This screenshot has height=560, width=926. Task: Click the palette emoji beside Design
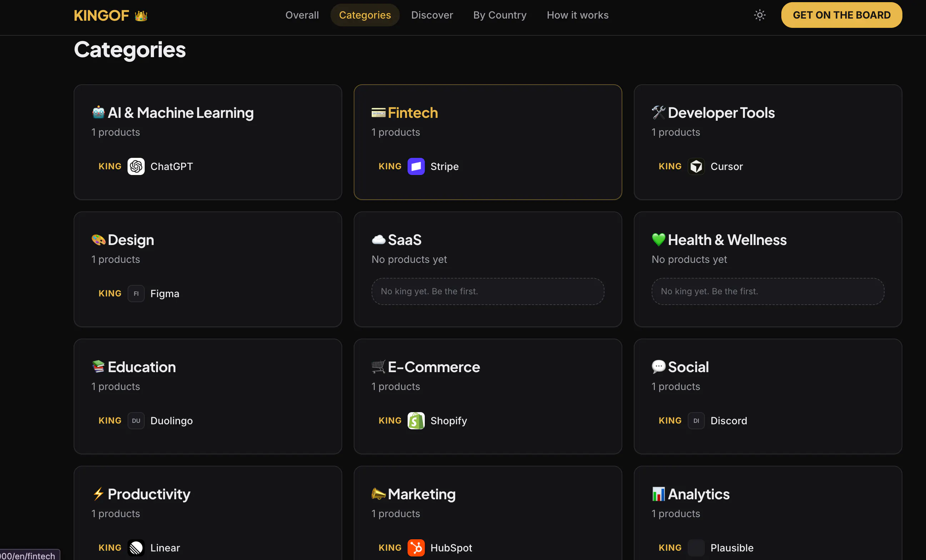click(x=99, y=240)
